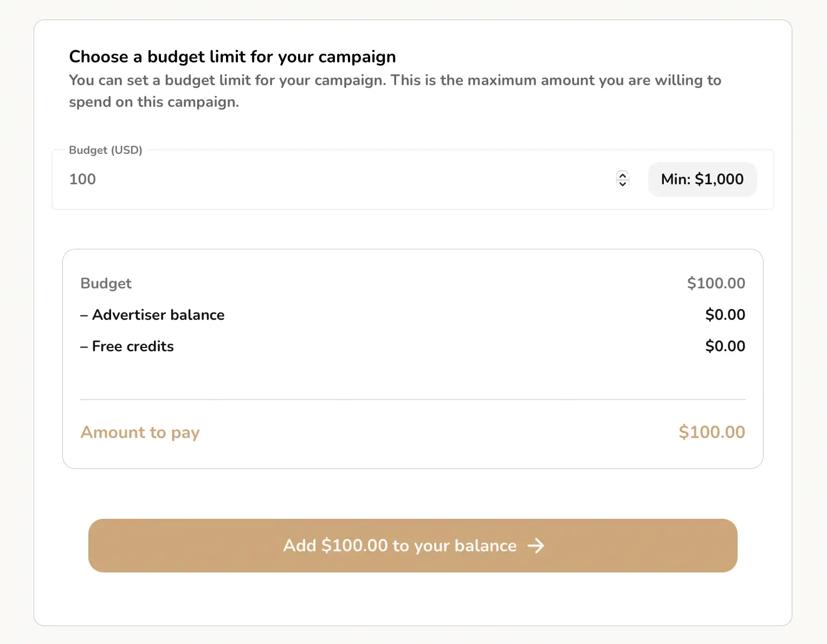827x644 pixels.
Task: Select the Amount to pay $100.00 total
Action: (x=712, y=433)
